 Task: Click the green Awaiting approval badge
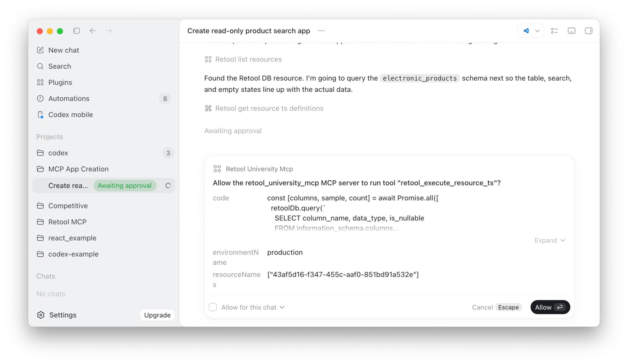125,185
